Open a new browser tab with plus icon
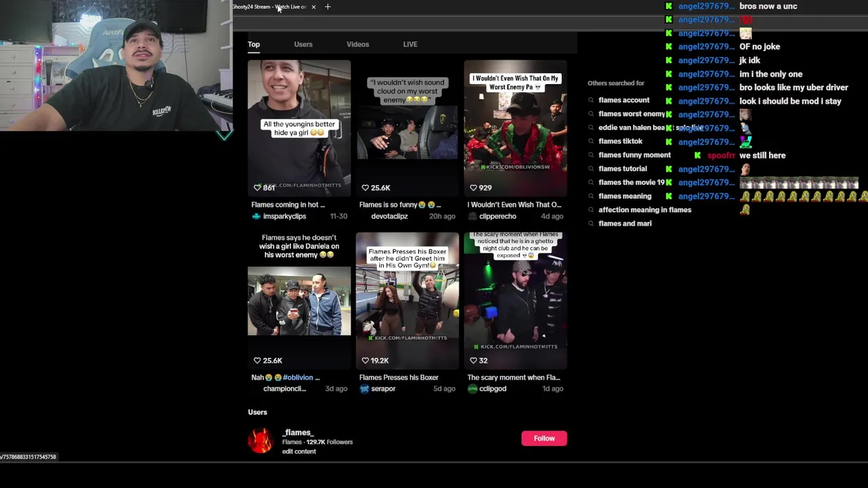Image resolution: width=868 pixels, height=488 pixels. pyautogui.click(x=328, y=7)
